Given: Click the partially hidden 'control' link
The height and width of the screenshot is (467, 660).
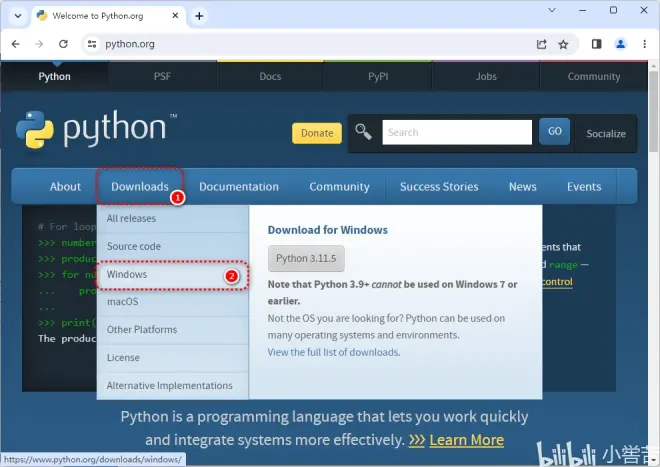Looking at the screenshot, I should tap(557, 282).
